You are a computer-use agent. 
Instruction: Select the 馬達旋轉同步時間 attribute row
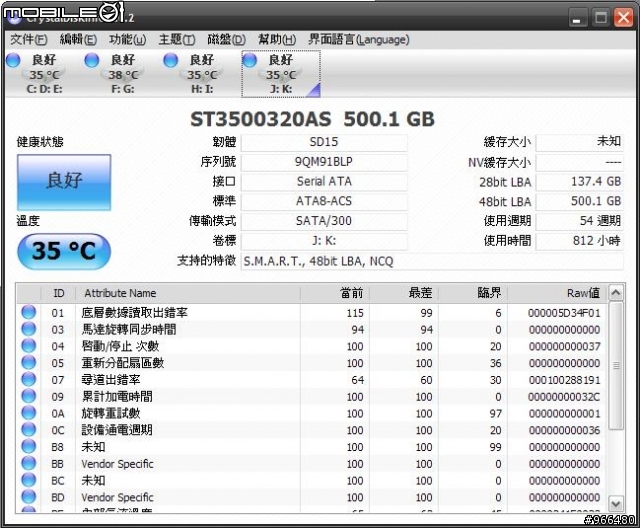point(312,330)
